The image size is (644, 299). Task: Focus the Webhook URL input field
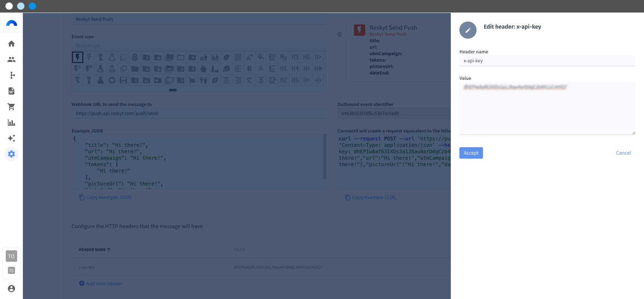[x=199, y=114]
